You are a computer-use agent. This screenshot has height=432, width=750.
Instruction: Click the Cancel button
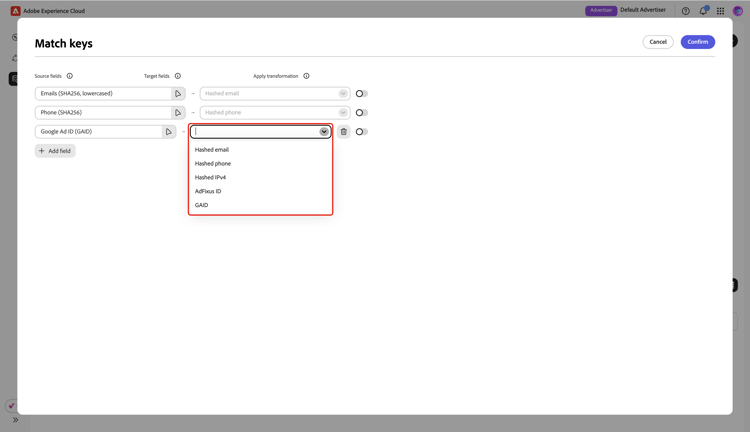[x=658, y=42]
